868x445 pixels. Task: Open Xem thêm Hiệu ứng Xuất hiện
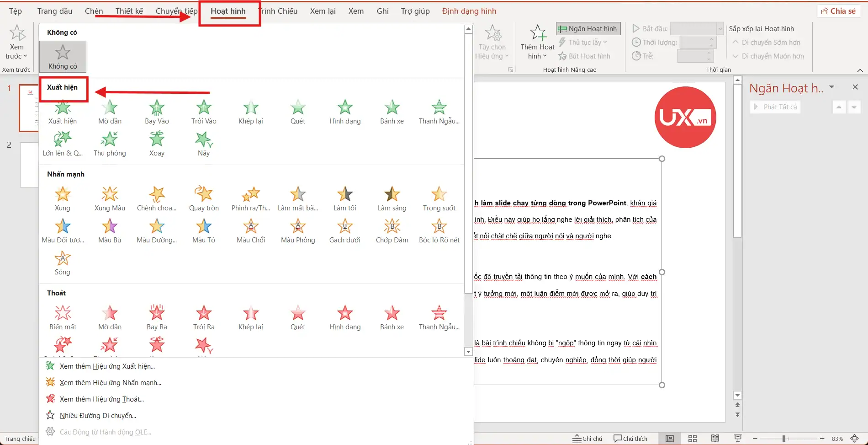(106, 366)
